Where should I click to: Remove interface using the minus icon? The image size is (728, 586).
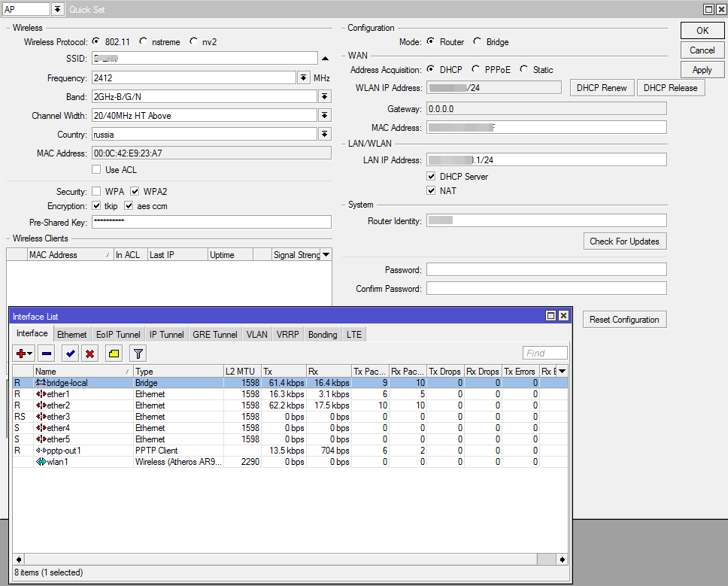point(47,354)
